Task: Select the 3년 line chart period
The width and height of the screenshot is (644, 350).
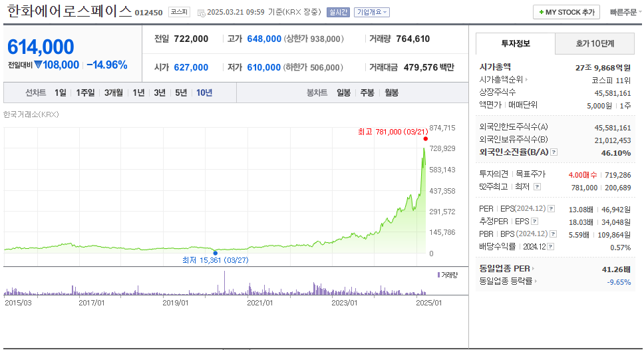Action: [160, 93]
